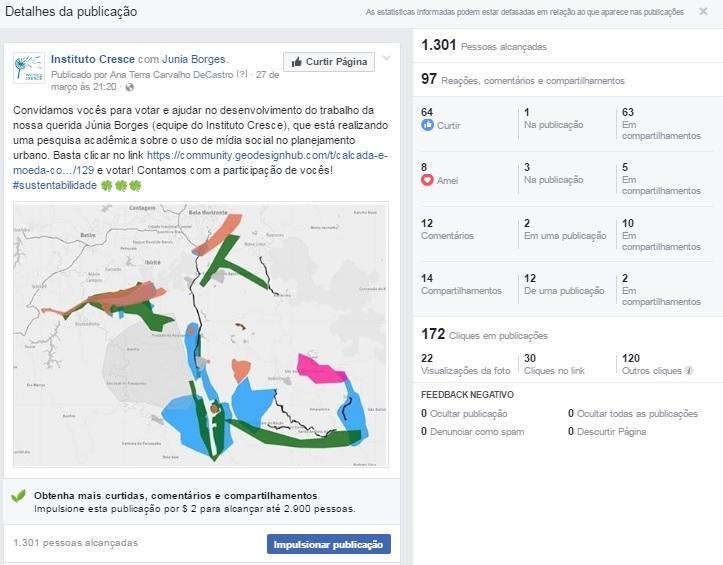Open the Instituto Cresce page link
This screenshot has height=565, width=723.
pos(93,60)
